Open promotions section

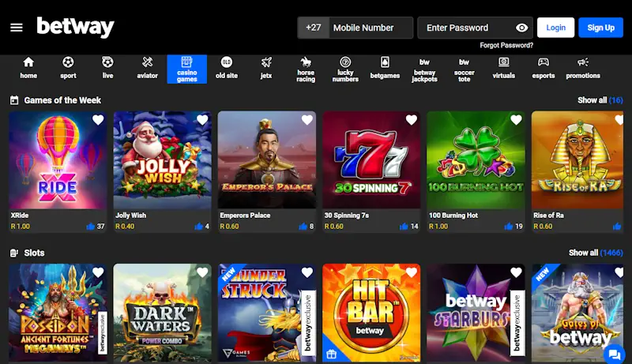583,69
